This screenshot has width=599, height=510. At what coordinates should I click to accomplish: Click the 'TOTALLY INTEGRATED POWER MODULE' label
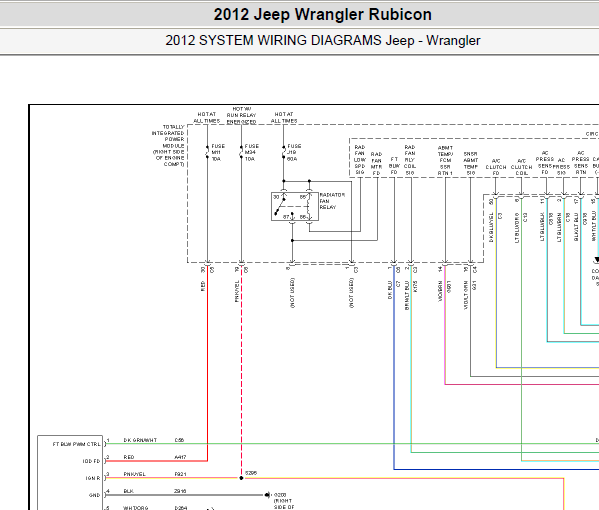pyautogui.click(x=169, y=146)
